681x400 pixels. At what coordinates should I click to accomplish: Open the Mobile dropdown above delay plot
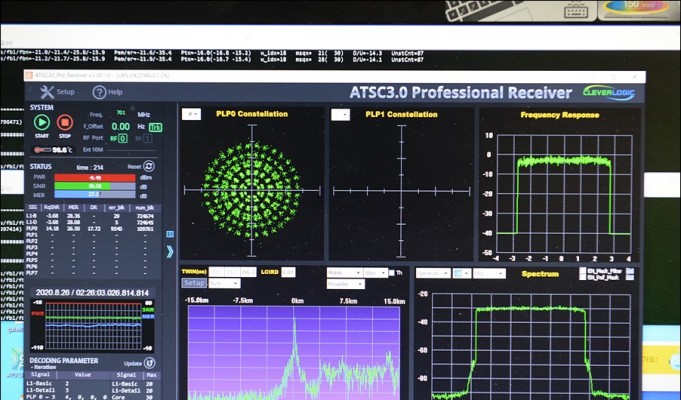pyautogui.click(x=344, y=273)
